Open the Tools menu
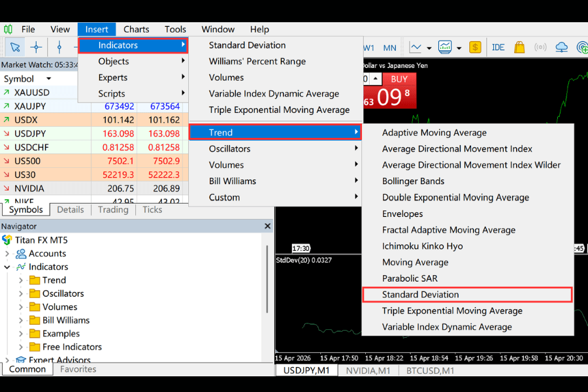 175,29
